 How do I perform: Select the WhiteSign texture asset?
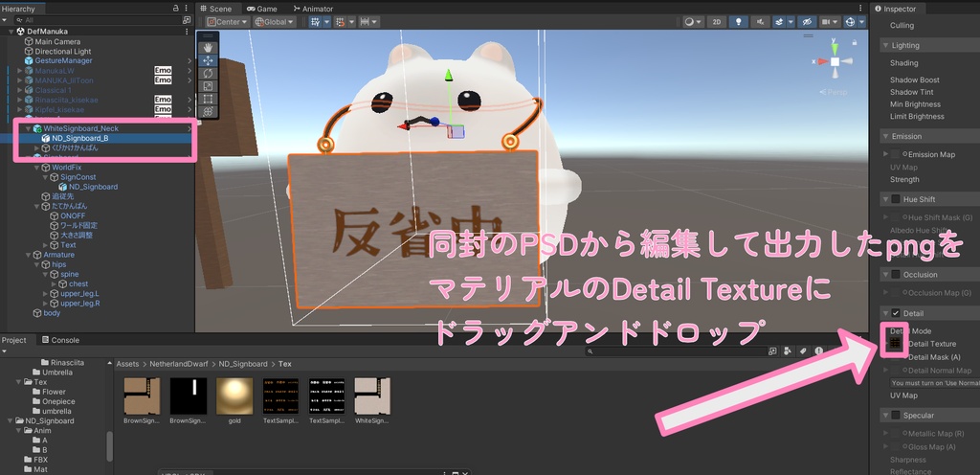tap(372, 400)
